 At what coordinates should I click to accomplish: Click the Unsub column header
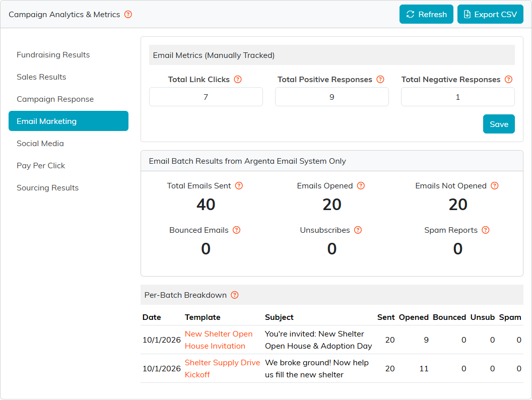[x=483, y=317]
